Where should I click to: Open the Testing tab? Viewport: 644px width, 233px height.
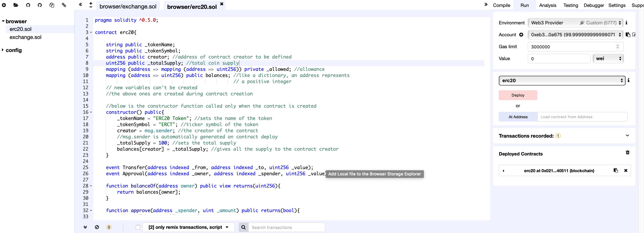point(571,5)
